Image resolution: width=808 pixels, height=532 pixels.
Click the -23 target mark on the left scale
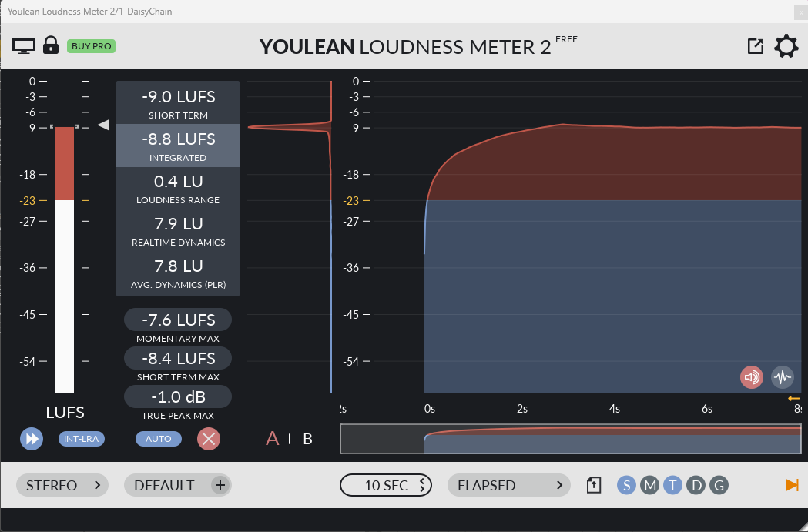tap(27, 200)
